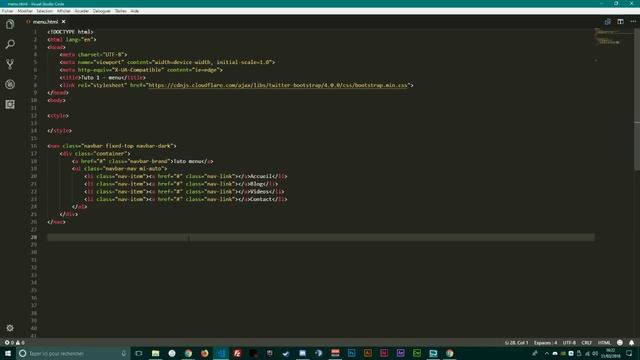Screen dimensions: 640x360
Task: Click errors and warnings count in status bar
Action: pyautogui.click(x=14, y=342)
